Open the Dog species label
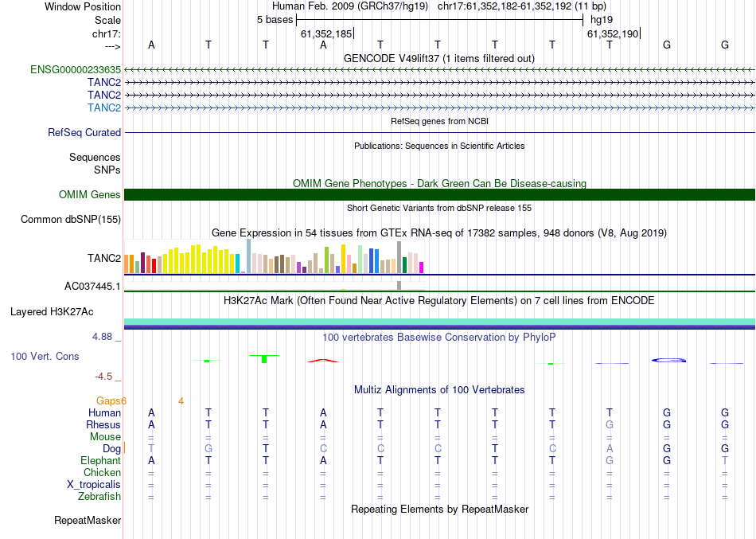Screen dimensions: 756x539 [112, 449]
